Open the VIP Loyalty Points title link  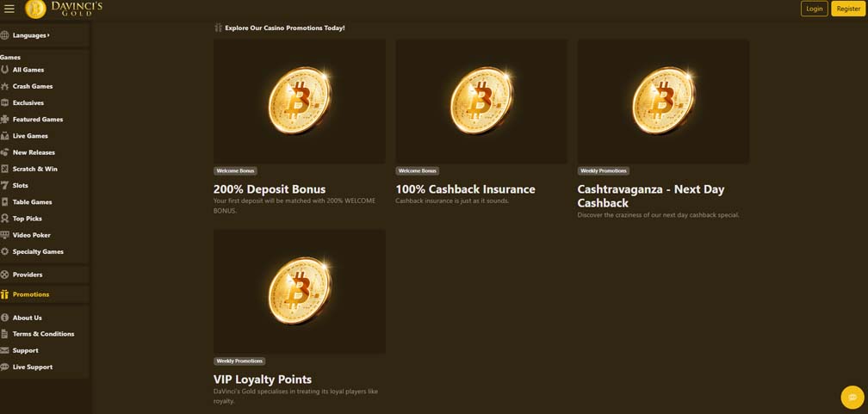pos(263,380)
